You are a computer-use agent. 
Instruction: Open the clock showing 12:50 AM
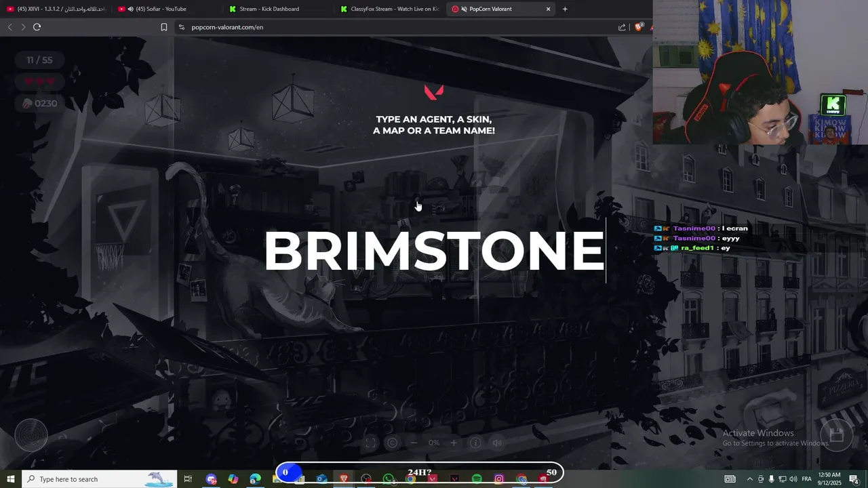pos(829,479)
